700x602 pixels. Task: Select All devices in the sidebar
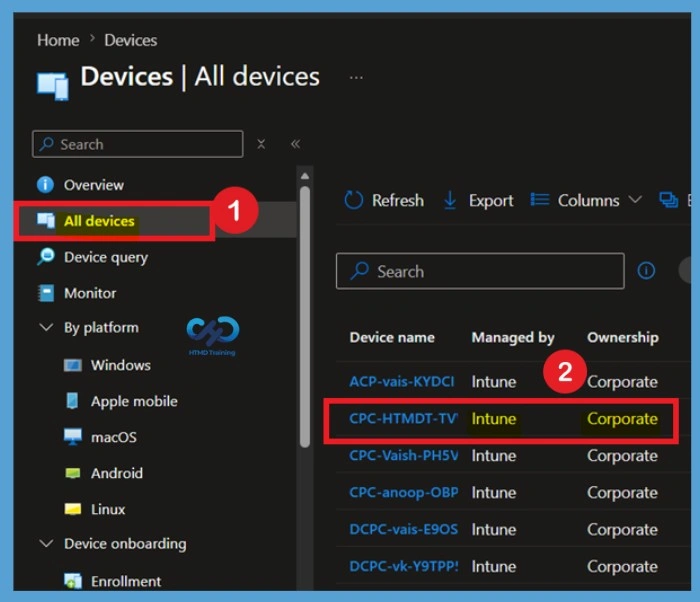(99, 221)
